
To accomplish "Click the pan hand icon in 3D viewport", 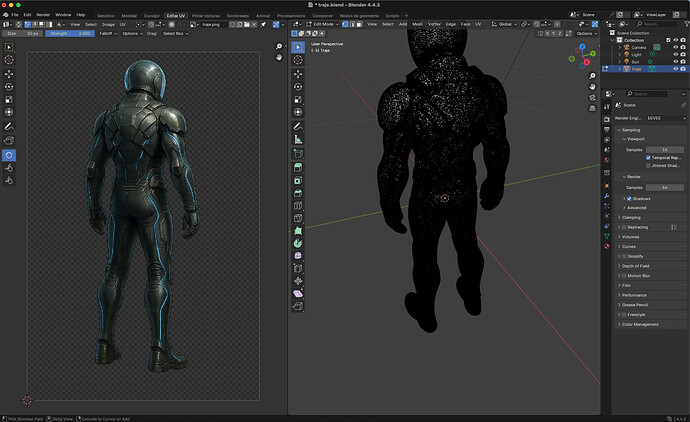I will tap(592, 87).
